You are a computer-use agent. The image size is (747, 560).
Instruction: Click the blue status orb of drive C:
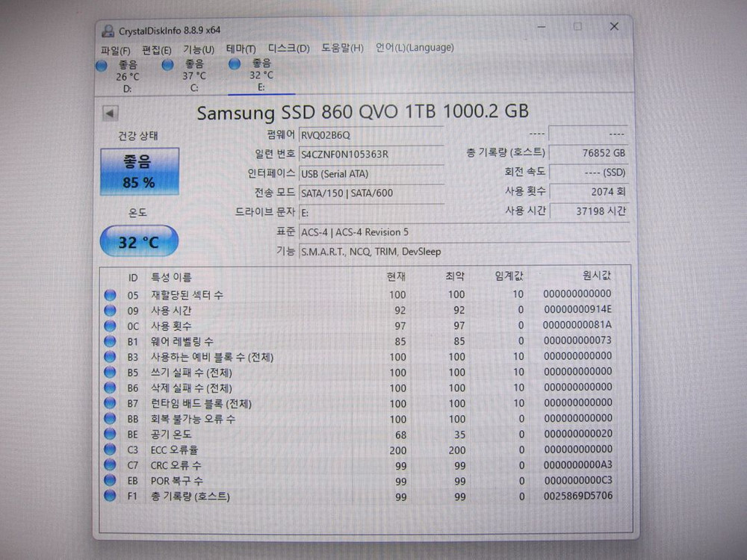tap(167, 64)
